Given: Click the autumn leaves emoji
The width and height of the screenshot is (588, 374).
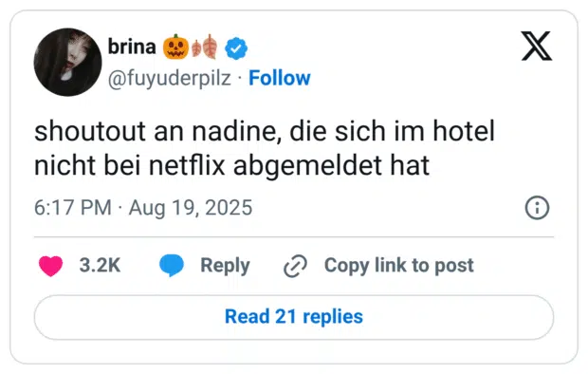Looking at the screenshot, I should [x=204, y=47].
